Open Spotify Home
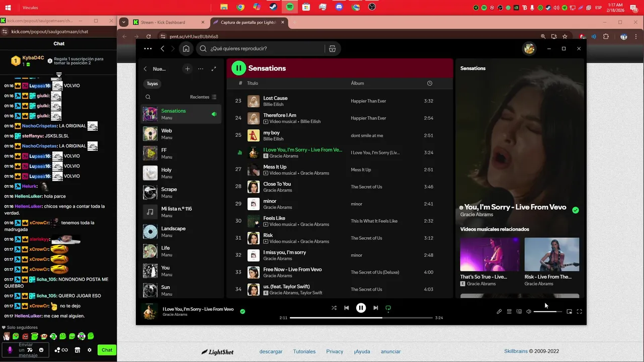Image resolution: width=644 pixels, height=362 pixels. coord(186,49)
